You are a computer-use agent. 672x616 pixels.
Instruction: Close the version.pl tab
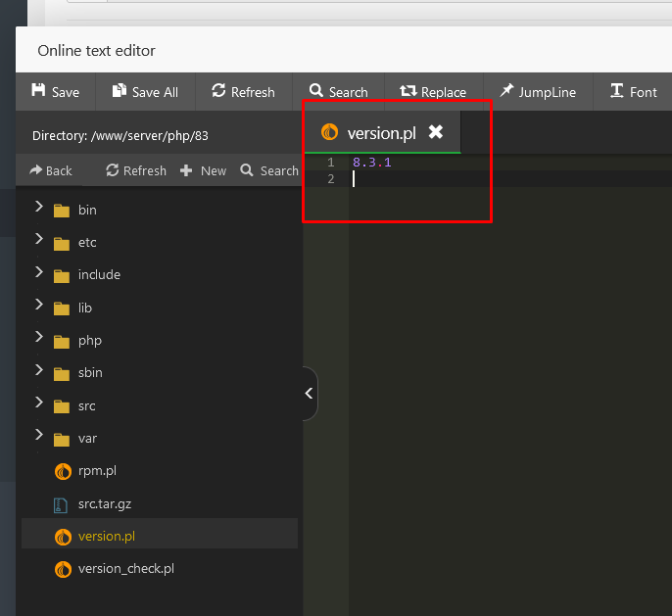[x=436, y=132]
